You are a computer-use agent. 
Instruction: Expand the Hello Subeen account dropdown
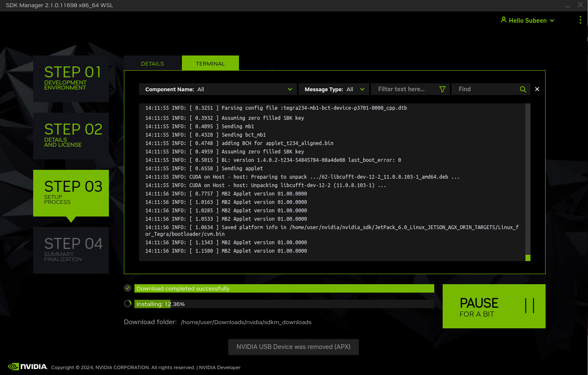552,21
